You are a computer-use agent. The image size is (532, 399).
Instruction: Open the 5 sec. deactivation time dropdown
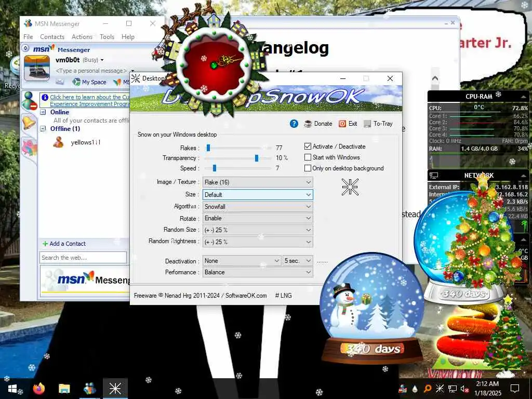298,261
